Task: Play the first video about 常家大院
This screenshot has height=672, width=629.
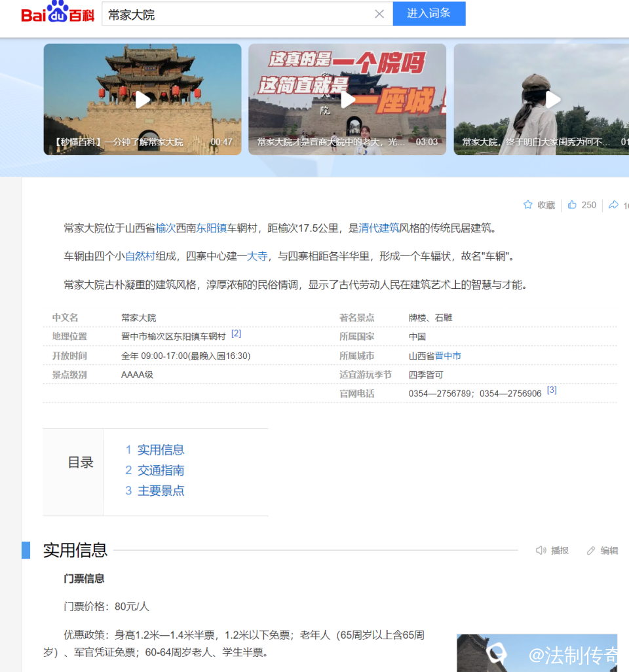Action: click(x=142, y=100)
